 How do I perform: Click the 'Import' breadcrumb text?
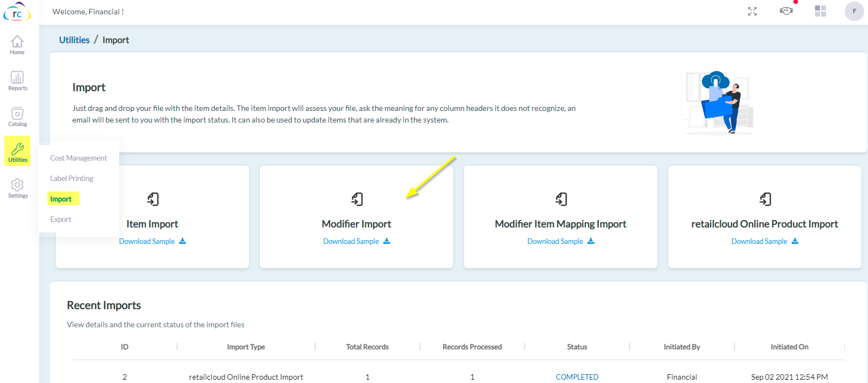point(116,40)
